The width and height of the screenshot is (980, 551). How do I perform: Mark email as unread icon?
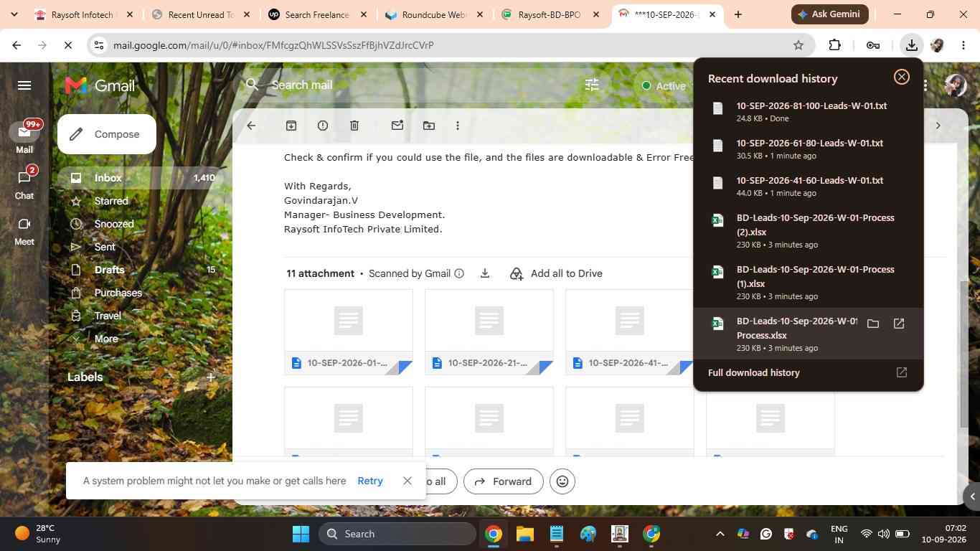pos(397,126)
